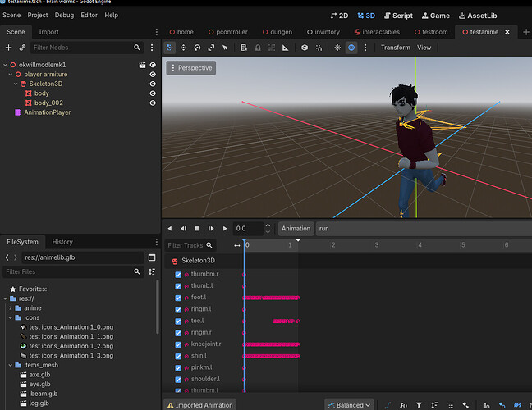Select the transform (move/rotate/scale) mode tool
Screen dimensions: 532x410
point(170,48)
